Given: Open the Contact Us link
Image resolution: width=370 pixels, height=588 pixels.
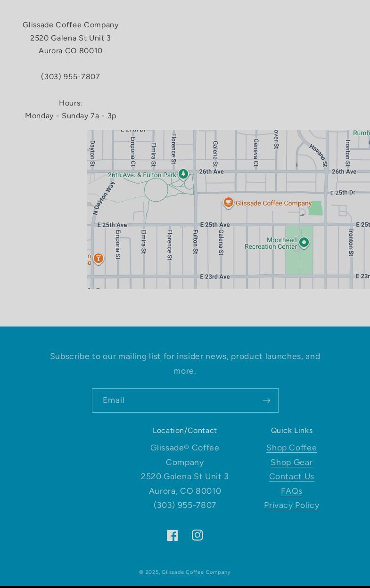Looking at the screenshot, I should (291, 476).
